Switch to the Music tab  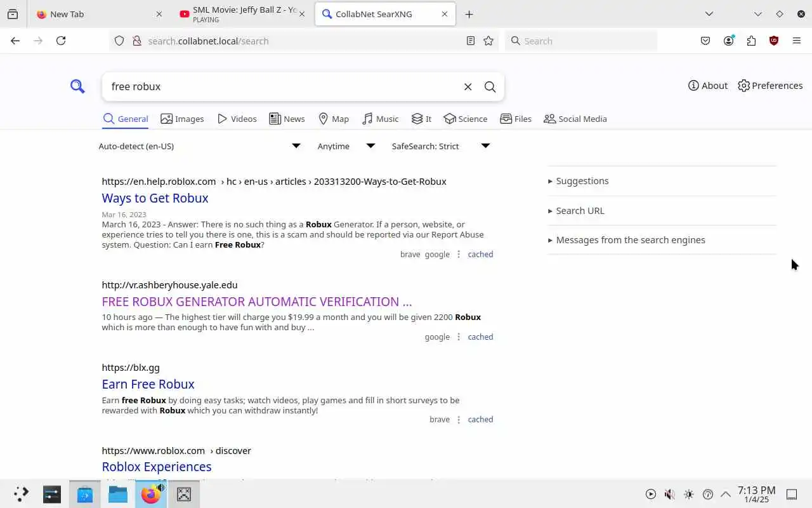pyautogui.click(x=380, y=119)
